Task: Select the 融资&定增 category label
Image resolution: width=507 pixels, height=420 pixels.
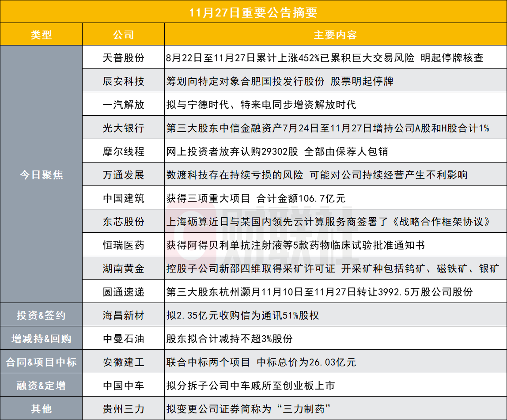Action: [42, 386]
